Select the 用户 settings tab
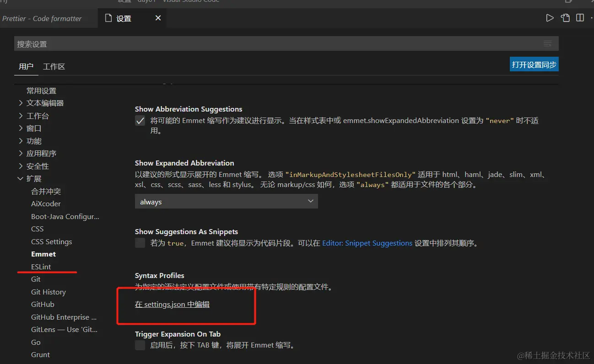594x364 pixels. [26, 67]
